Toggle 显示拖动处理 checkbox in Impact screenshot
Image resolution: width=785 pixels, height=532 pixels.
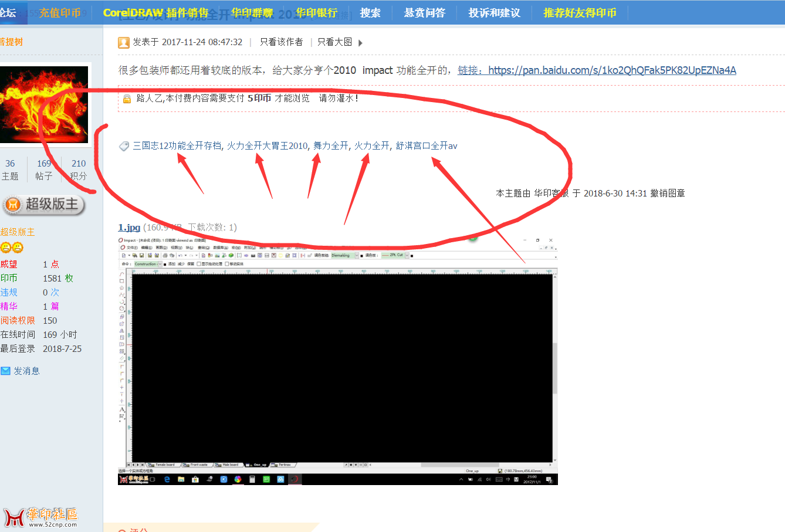(198, 264)
